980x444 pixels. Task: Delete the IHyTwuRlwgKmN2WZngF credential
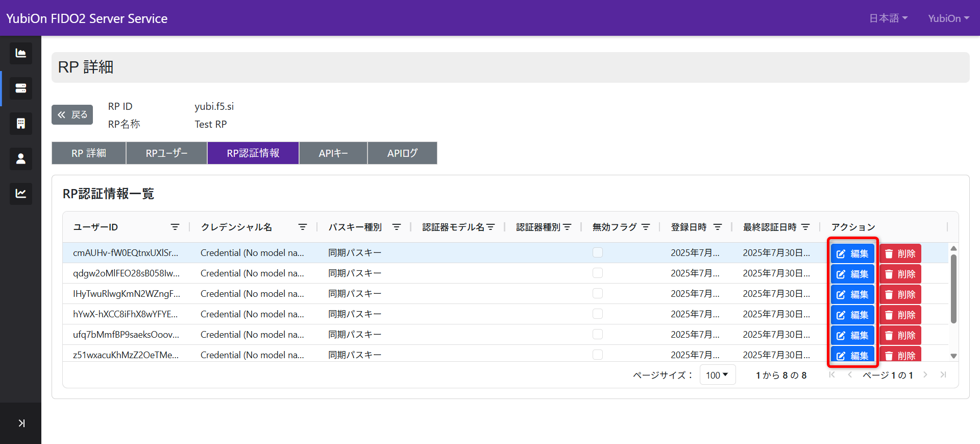900,294
